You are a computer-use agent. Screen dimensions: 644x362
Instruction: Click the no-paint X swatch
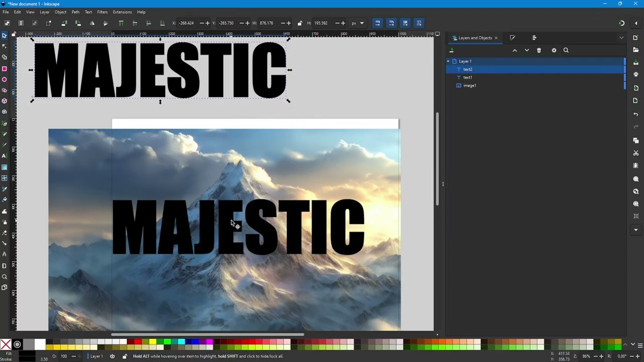click(x=6, y=344)
